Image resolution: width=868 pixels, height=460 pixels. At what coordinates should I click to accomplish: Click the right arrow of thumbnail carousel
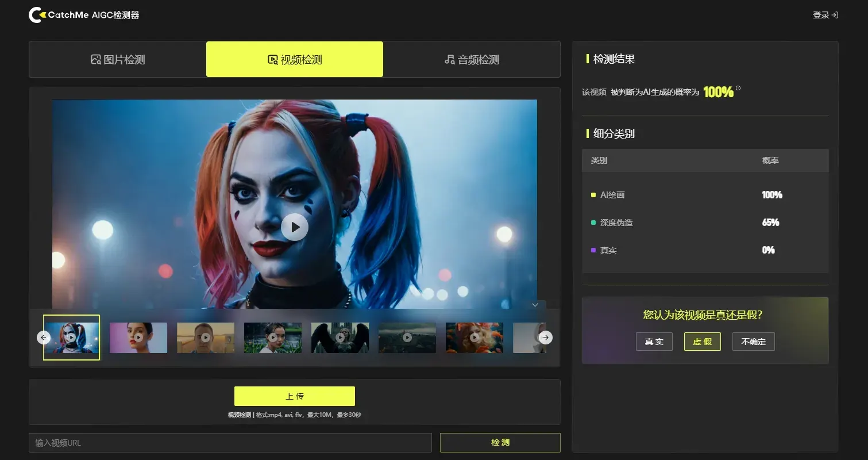point(546,338)
